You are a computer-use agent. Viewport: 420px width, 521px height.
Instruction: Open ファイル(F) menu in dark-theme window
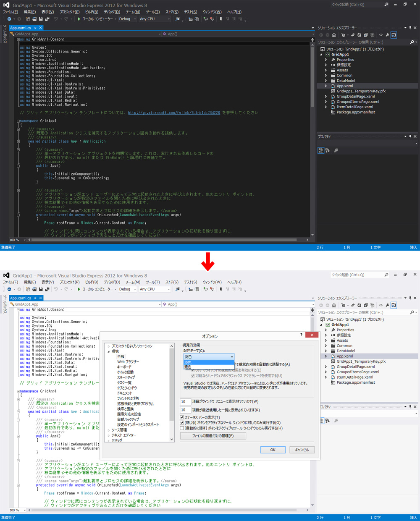(10, 12)
